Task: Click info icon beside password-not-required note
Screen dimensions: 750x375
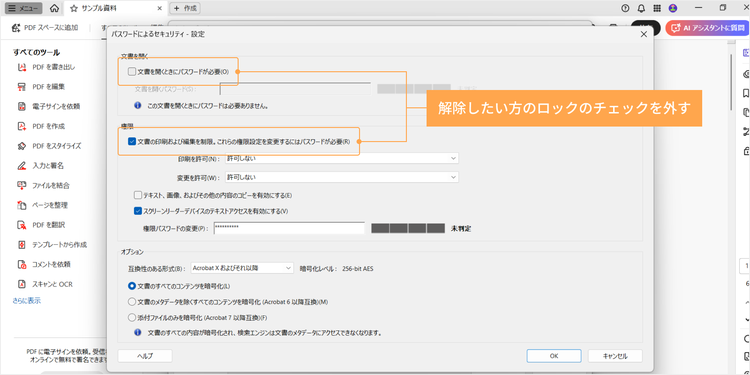Action: [138, 105]
